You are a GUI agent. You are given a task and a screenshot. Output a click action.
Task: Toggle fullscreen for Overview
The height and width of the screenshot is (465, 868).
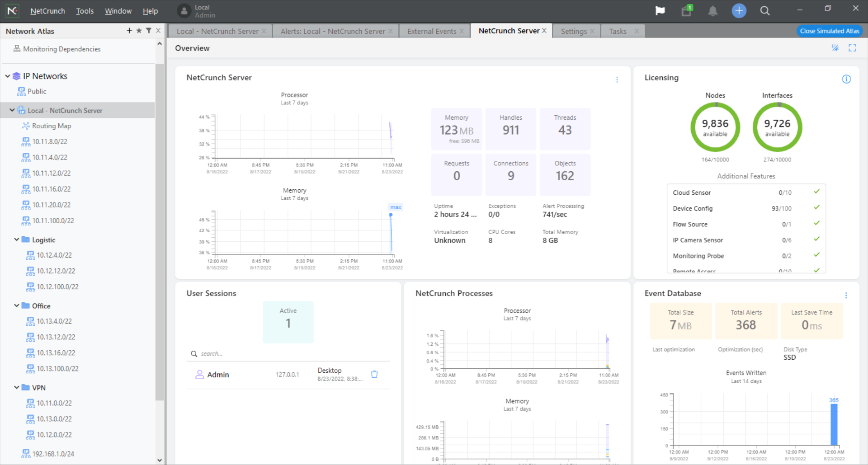pos(853,48)
